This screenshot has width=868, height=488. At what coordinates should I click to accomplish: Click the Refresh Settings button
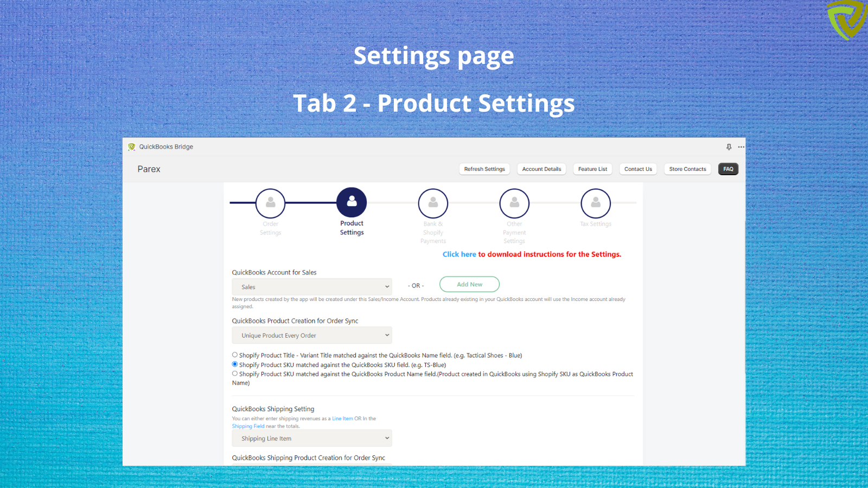(484, 169)
